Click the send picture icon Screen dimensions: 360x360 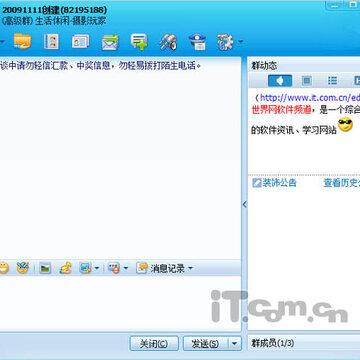(x=45, y=268)
